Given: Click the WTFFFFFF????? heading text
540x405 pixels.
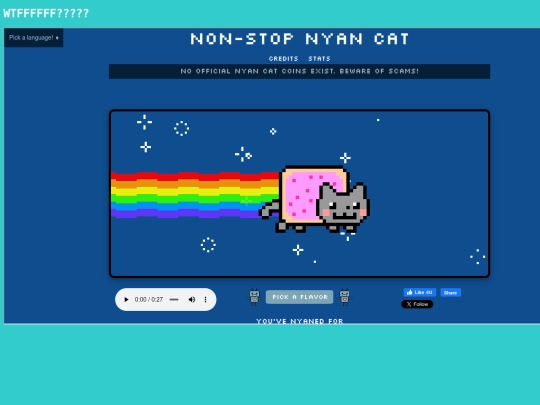Looking at the screenshot, I should click(x=46, y=13).
